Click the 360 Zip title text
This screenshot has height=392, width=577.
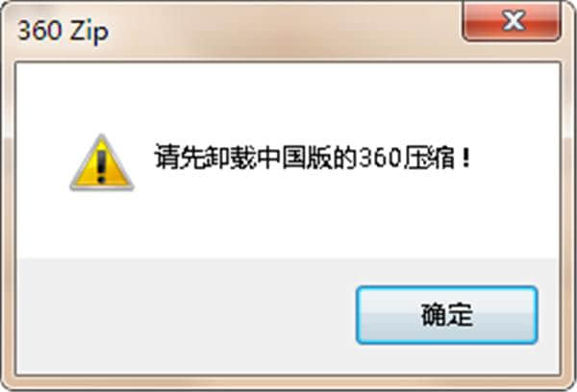click(63, 31)
